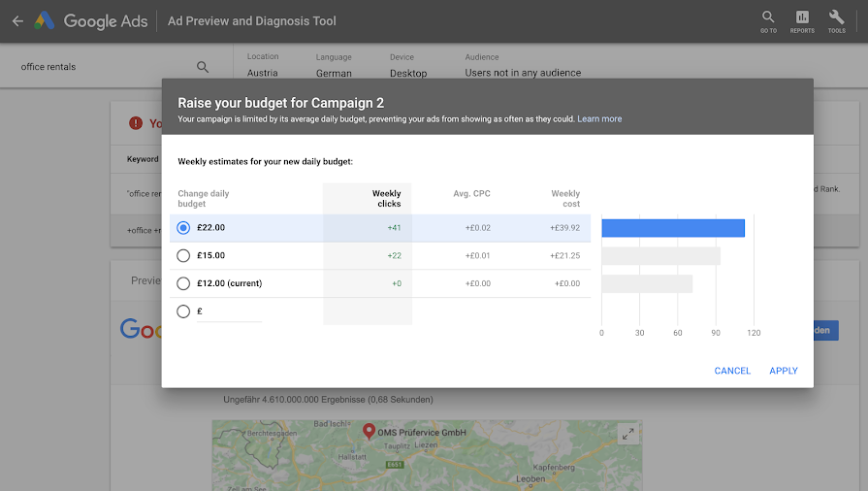Screen dimensions: 868x491
Task: Click the map fullscreen expand icon
Action: point(628,434)
